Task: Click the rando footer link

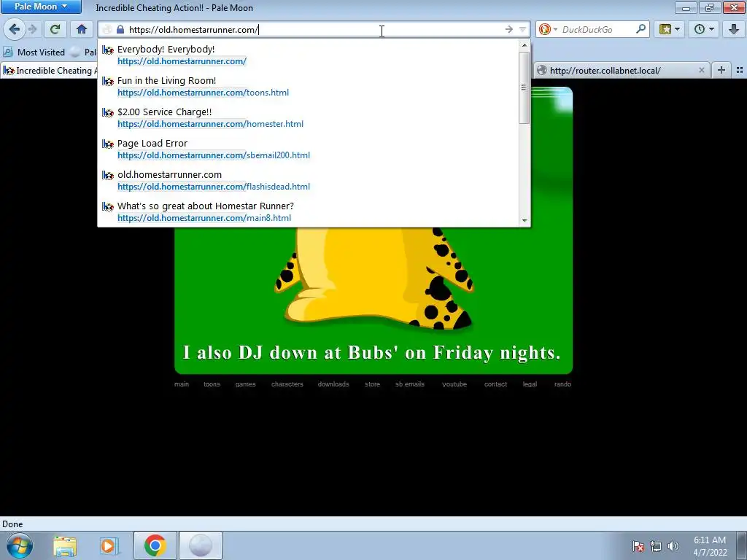Action: [x=562, y=384]
